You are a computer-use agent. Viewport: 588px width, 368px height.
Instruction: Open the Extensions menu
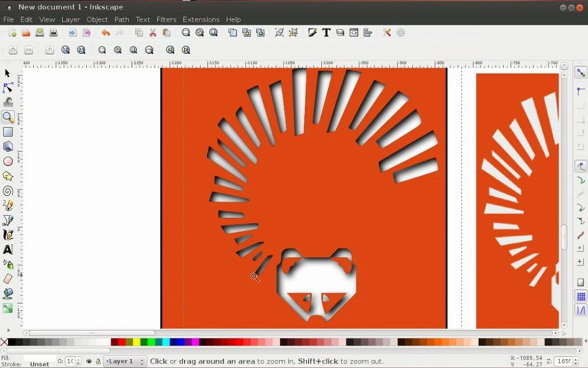click(x=201, y=19)
